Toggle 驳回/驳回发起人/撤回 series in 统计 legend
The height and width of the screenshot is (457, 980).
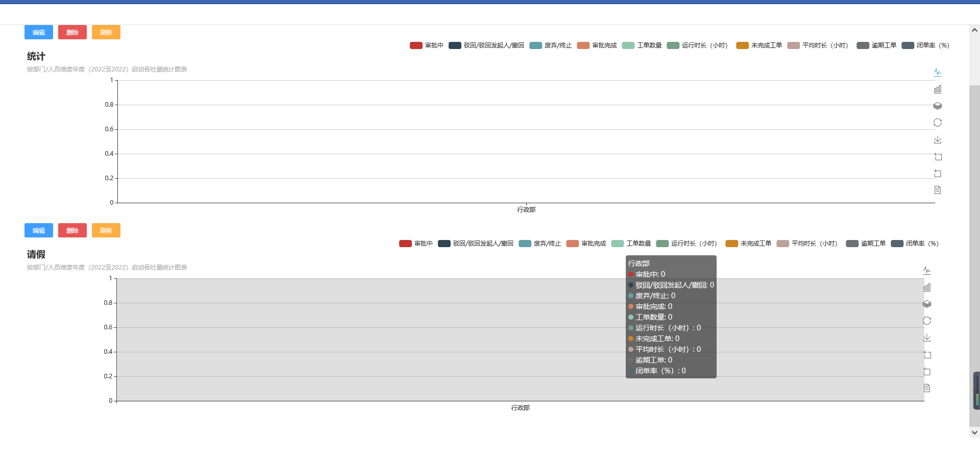click(x=486, y=45)
